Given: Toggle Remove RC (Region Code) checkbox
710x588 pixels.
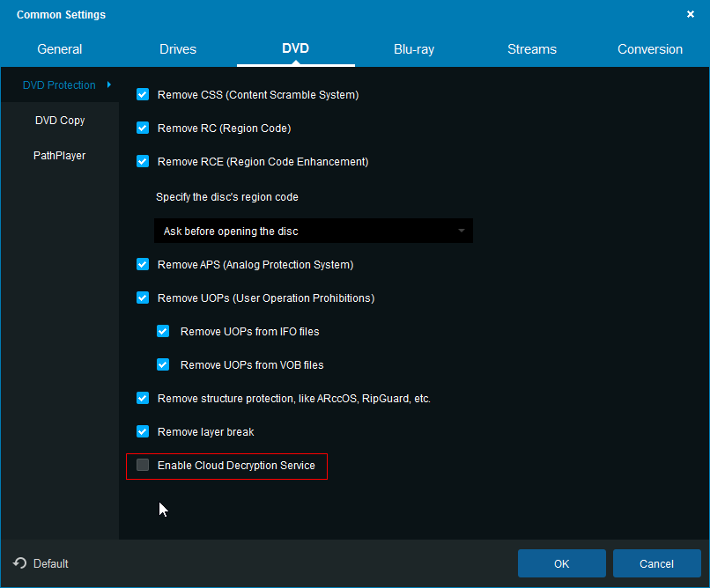Looking at the screenshot, I should (143, 128).
